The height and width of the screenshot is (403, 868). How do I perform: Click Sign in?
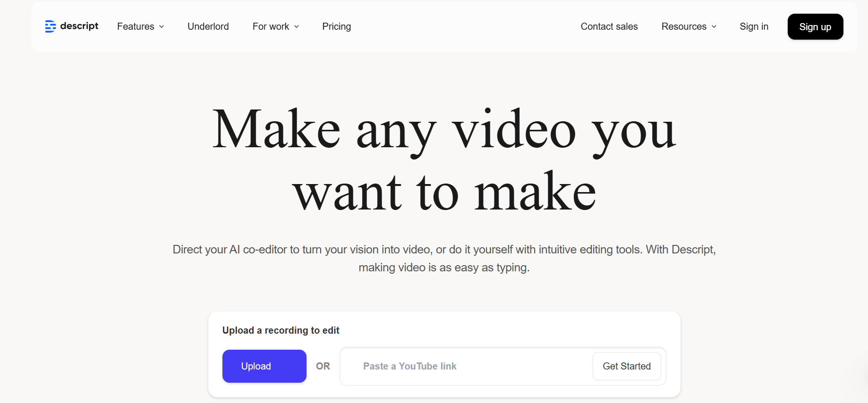coord(754,26)
